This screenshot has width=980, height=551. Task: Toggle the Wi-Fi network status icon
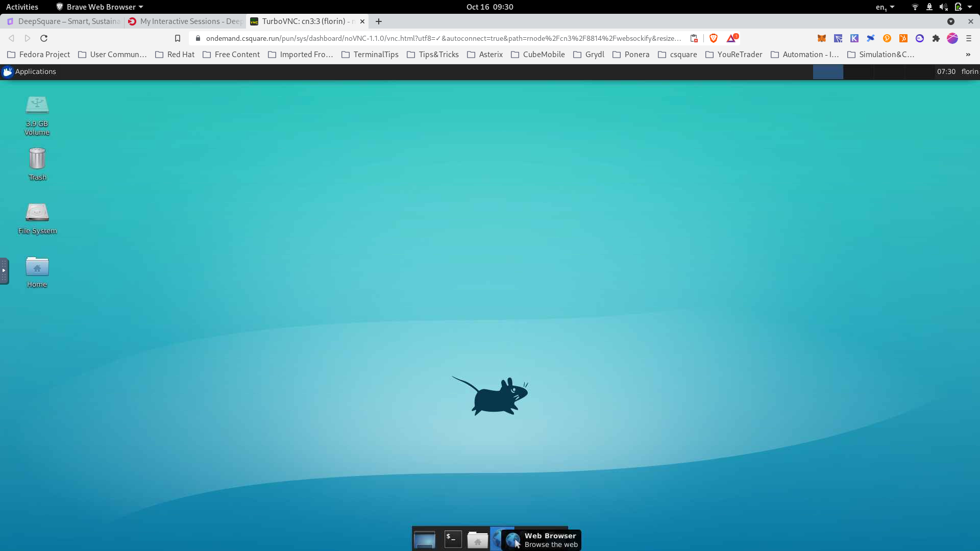pyautogui.click(x=915, y=7)
